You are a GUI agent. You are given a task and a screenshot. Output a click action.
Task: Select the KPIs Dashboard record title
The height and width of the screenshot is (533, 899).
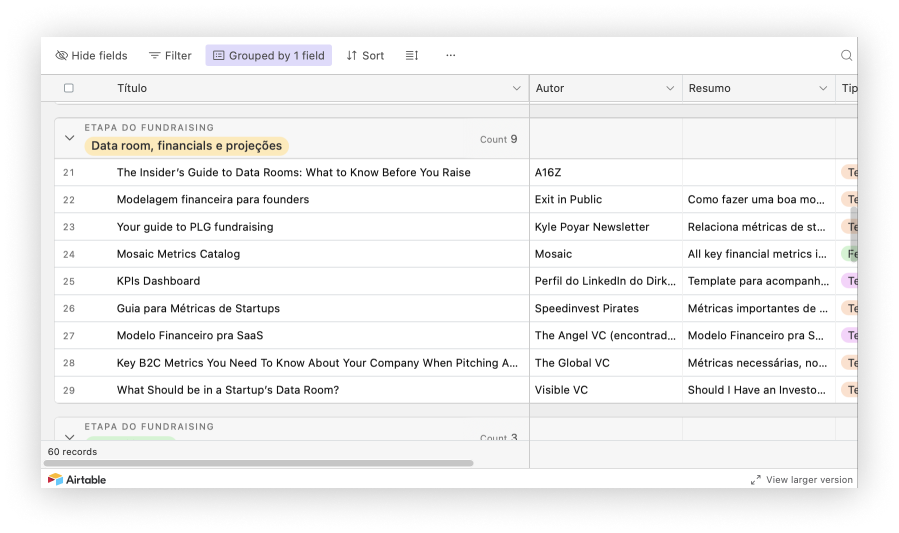(158, 281)
